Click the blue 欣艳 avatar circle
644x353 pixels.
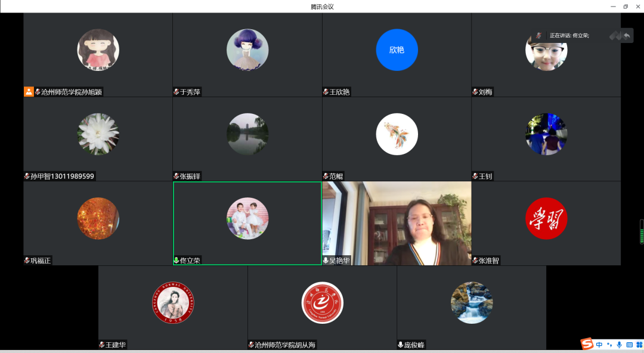point(397,50)
